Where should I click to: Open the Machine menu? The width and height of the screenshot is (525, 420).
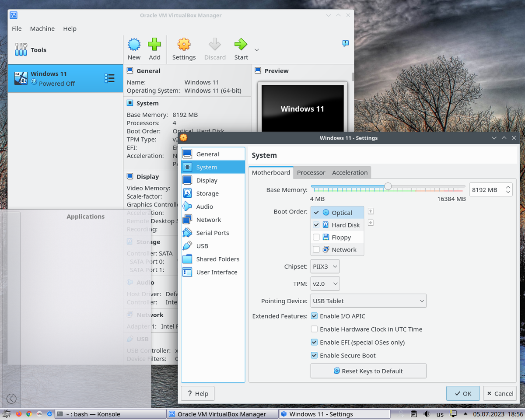(42, 28)
